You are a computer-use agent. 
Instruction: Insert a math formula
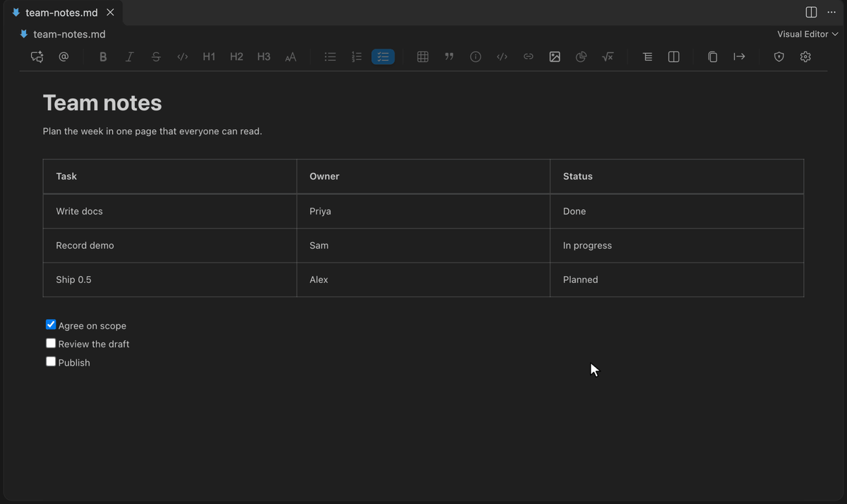607,56
